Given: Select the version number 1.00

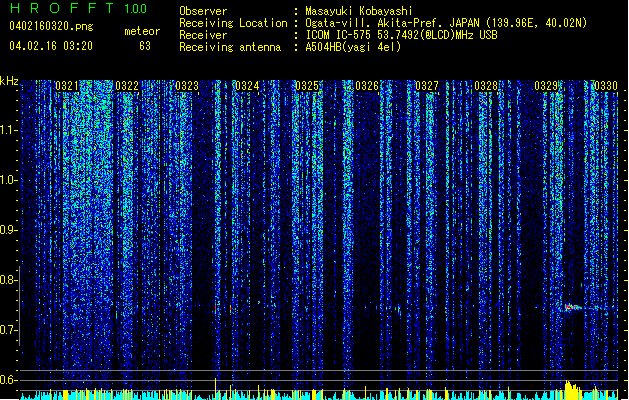Looking at the screenshot, I should tap(135, 9).
